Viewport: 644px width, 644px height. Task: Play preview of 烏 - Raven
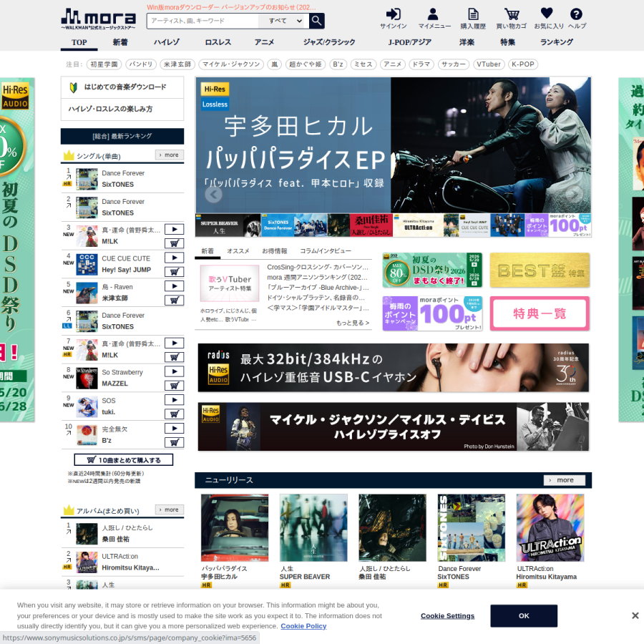coord(174,286)
